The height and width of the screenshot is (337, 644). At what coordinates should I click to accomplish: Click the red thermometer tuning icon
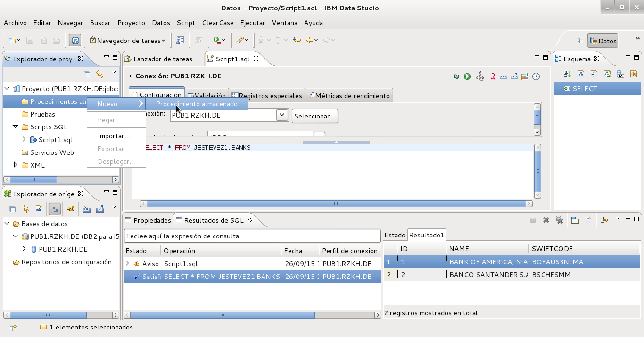pyautogui.click(x=493, y=76)
